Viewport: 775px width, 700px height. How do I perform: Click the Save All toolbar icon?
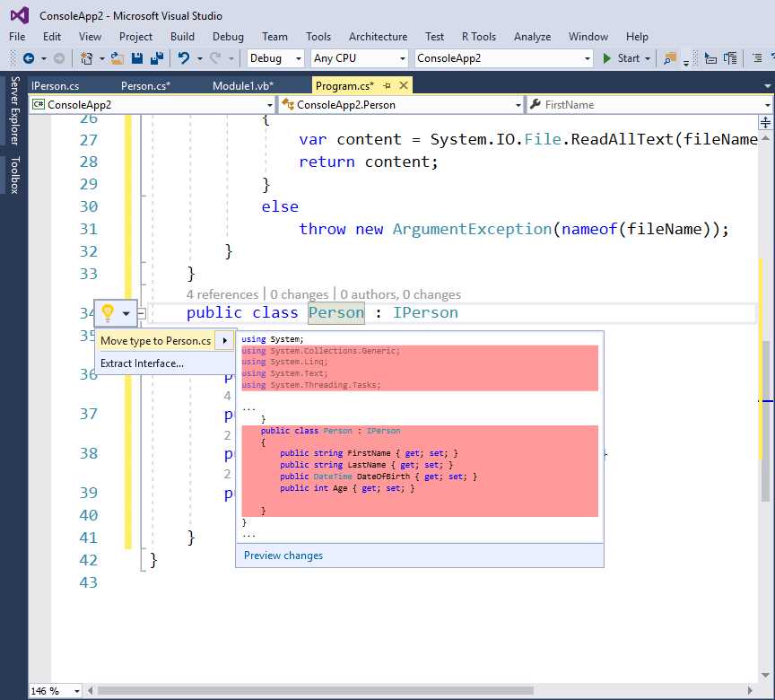click(156, 57)
